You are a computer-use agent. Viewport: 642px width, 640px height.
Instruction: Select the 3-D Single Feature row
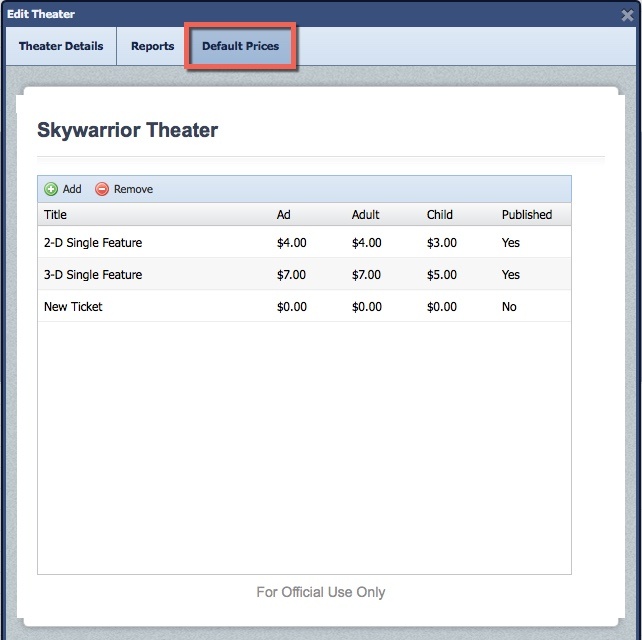[93, 274]
